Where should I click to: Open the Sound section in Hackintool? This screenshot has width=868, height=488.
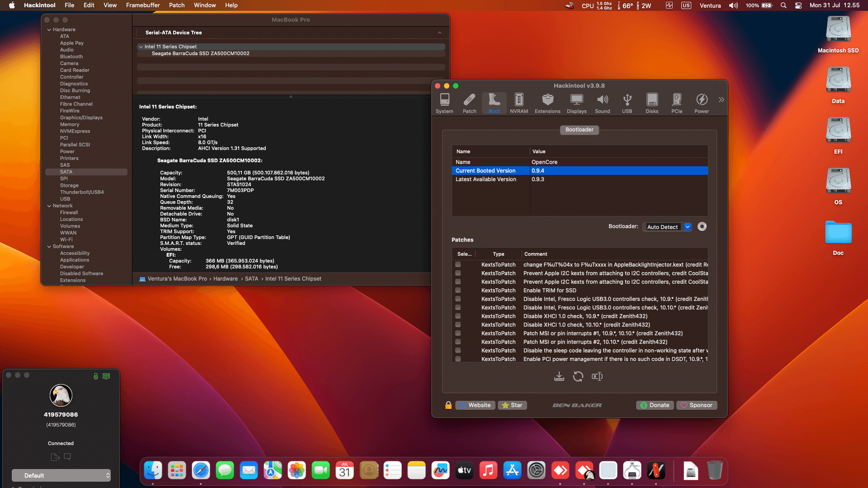[602, 103]
